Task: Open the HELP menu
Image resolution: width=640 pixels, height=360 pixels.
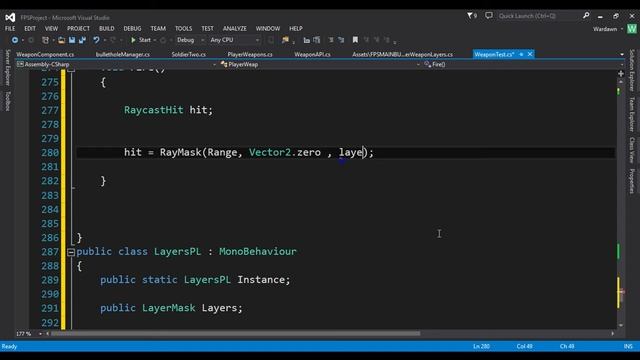Action: point(296,29)
